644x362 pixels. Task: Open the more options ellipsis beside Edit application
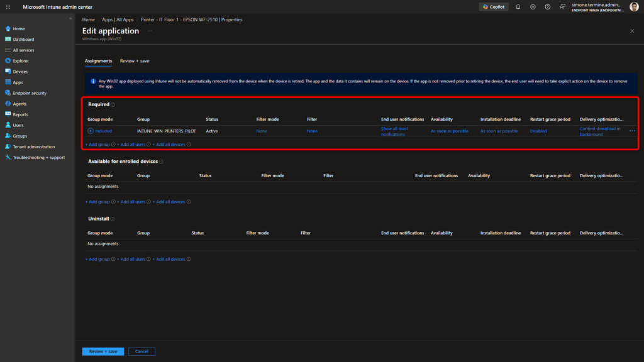150,31
